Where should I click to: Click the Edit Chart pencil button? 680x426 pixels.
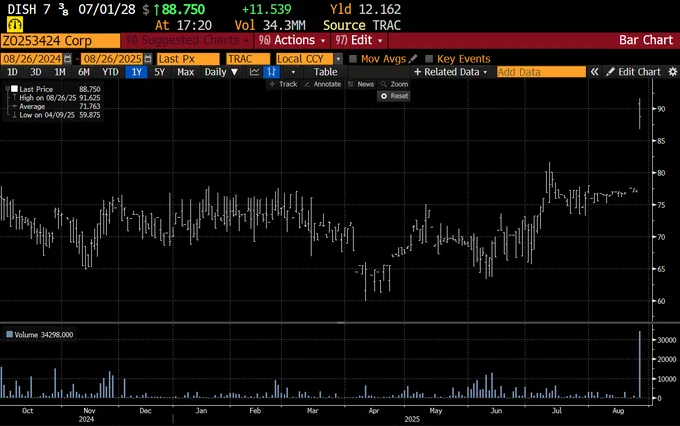pos(633,72)
